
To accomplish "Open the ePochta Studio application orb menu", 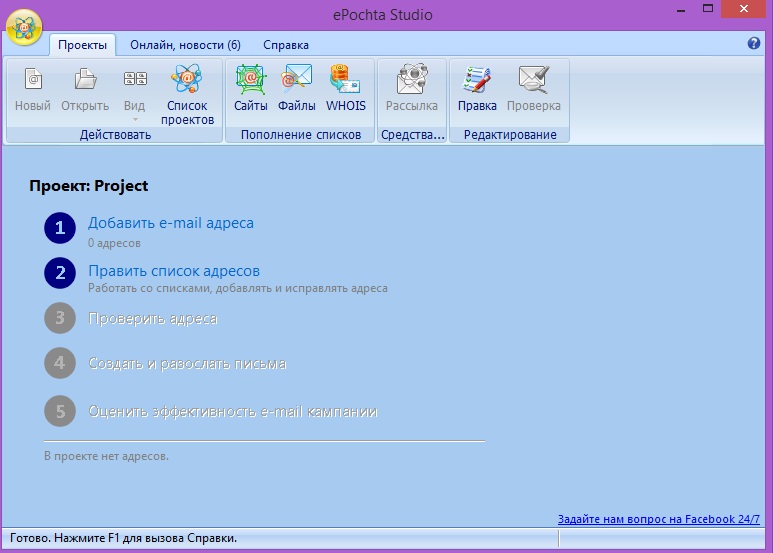I will pyautogui.click(x=24, y=28).
